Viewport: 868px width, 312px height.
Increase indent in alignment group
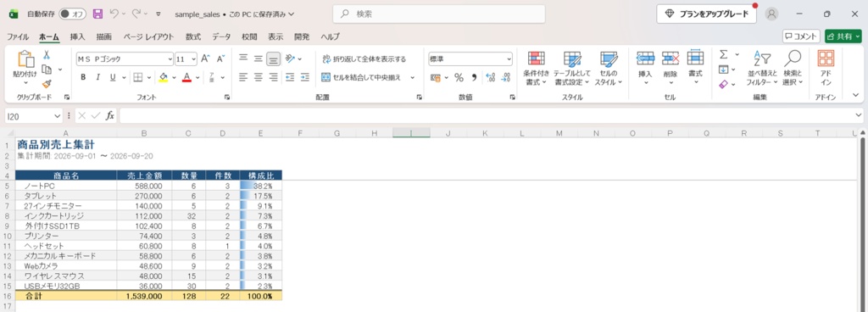(305, 77)
